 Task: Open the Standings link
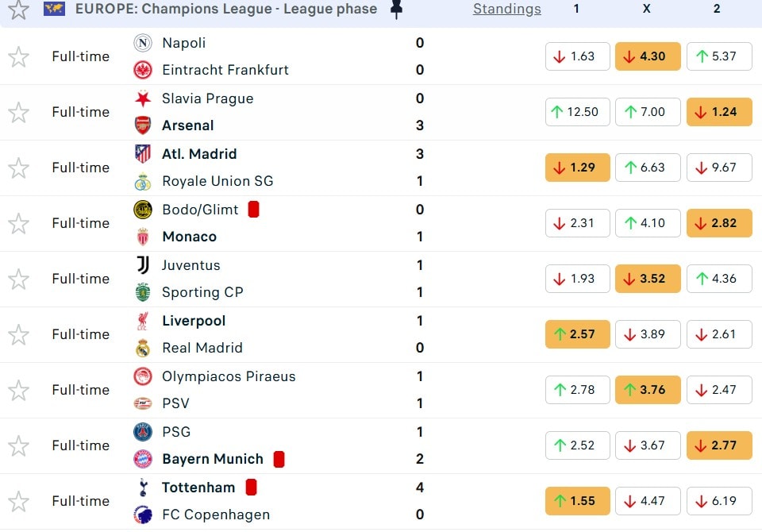(506, 10)
